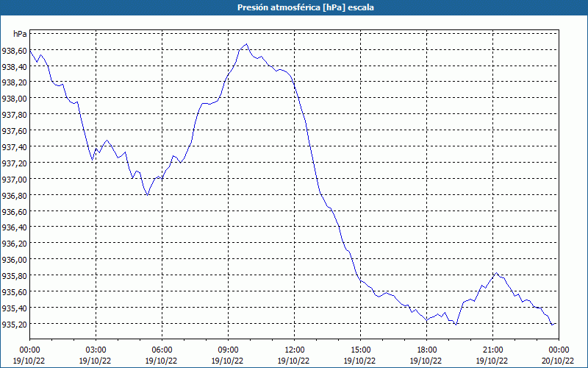Select the 935,20 y-axis value
588x368 pixels.
point(14,325)
